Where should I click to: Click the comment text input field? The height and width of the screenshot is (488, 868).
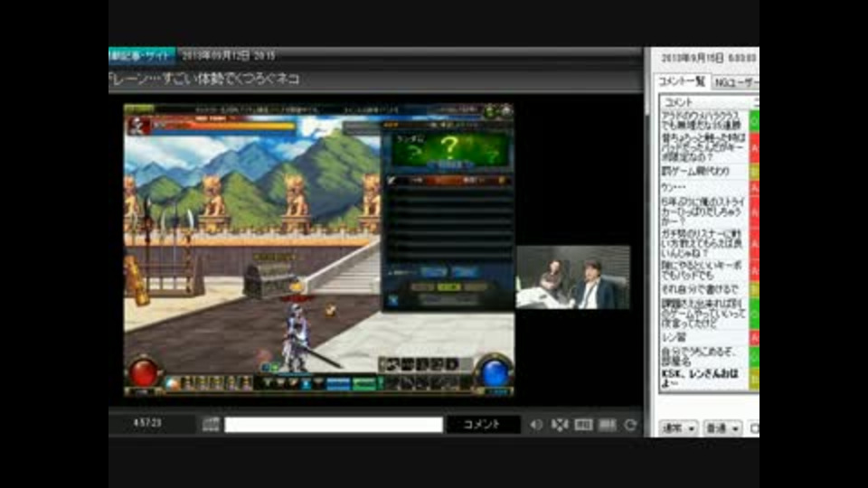coord(334,425)
